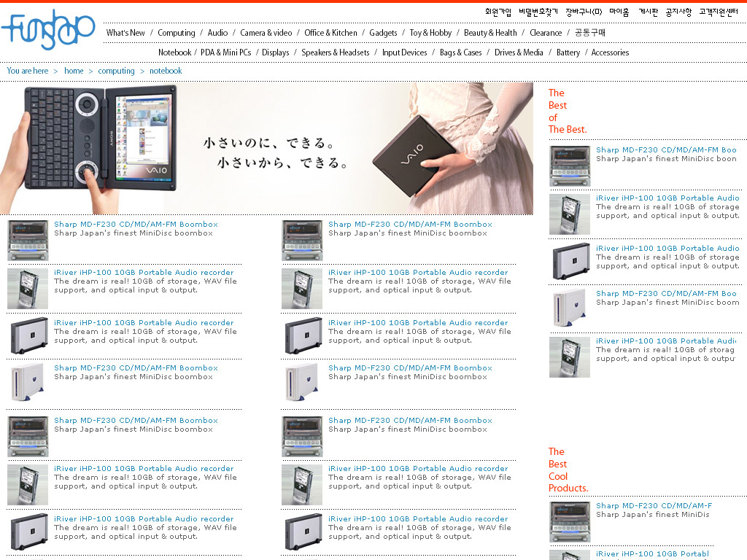Select Input Devices subcategory
Screen dimensions: 747x560
tap(404, 52)
